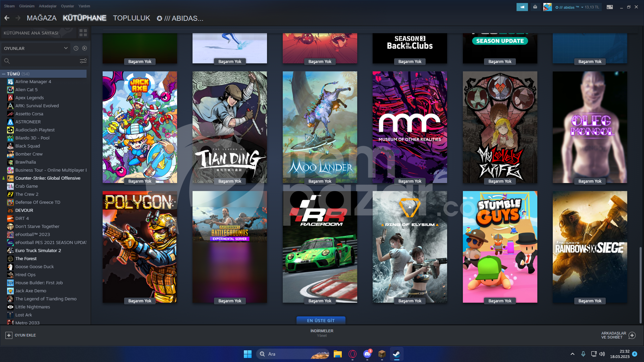The height and width of the screenshot is (362, 644).
Task: Click ASTRONEER game icon in list
Action: click(10, 122)
